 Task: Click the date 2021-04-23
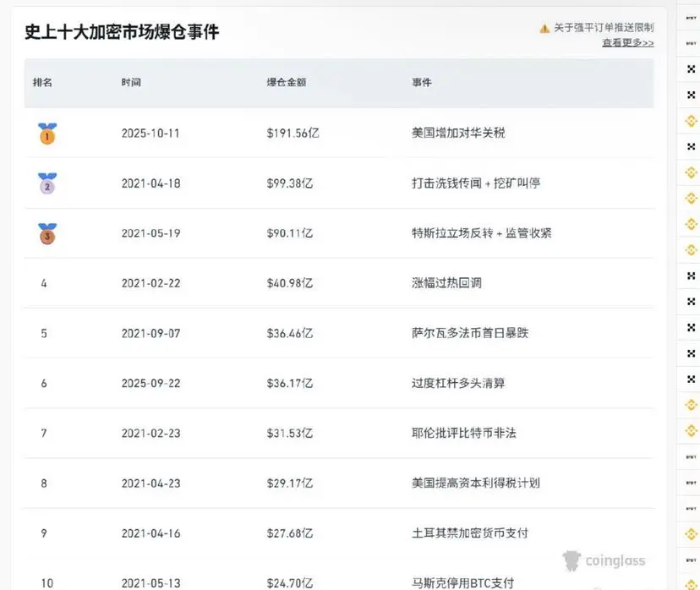150,483
